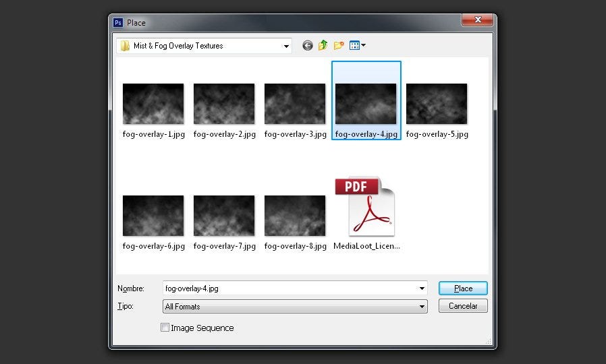Image resolution: width=606 pixels, height=364 pixels.
Task: Select fog-overlay-5.jpg thumbnail
Action: coord(437,104)
